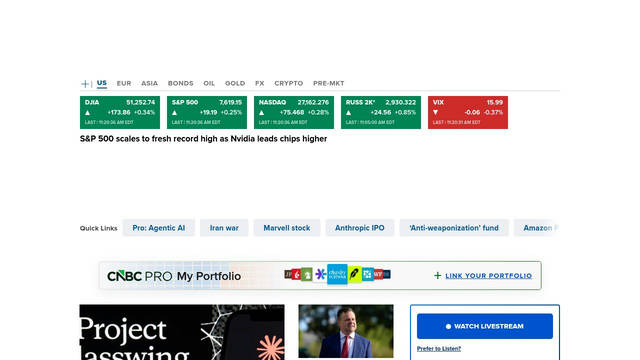Screen dimensions: 640x360
Task: Click the RUSS 2K up-arrow indicator
Action: (x=348, y=113)
